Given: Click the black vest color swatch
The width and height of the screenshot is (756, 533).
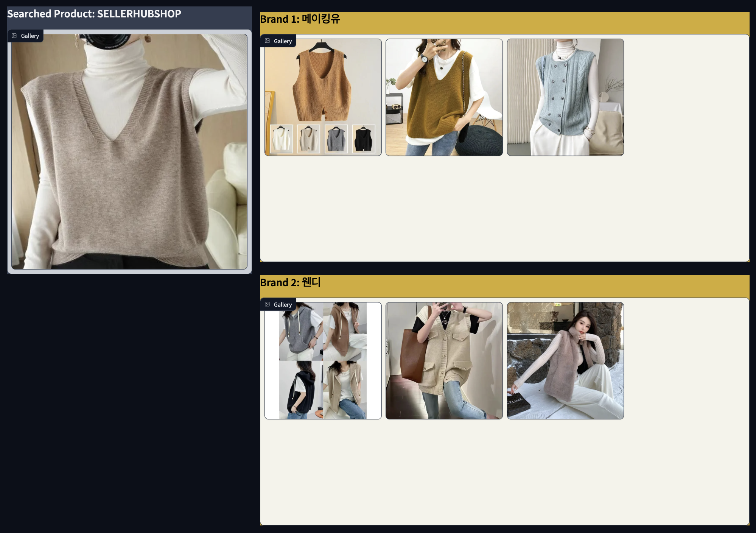Looking at the screenshot, I should coord(364,139).
